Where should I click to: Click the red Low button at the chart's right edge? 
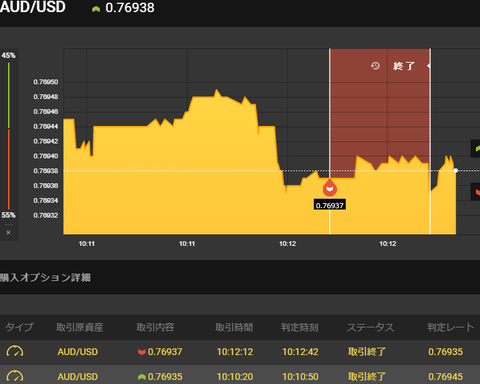(475, 192)
